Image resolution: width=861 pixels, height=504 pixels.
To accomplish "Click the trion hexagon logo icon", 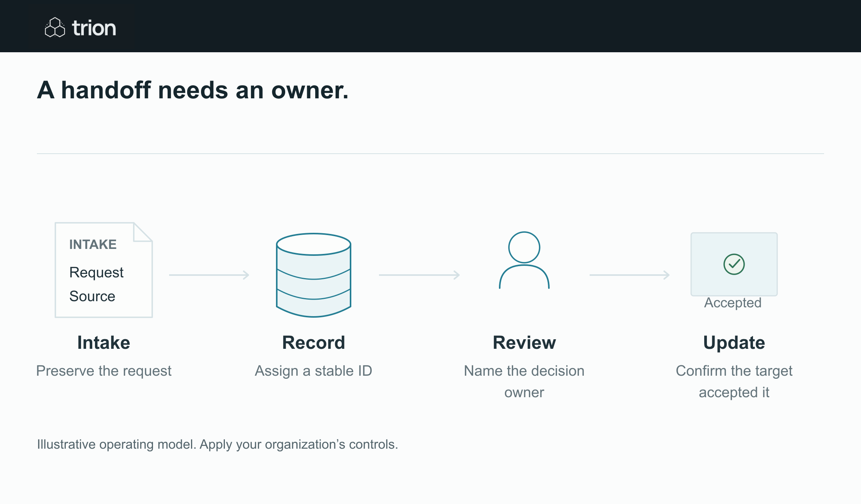I will tap(55, 27).
